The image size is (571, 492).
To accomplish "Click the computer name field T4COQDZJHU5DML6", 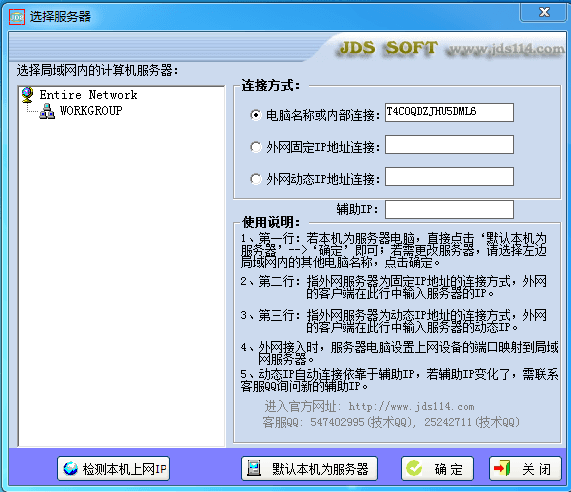I will [x=449, y=112].
